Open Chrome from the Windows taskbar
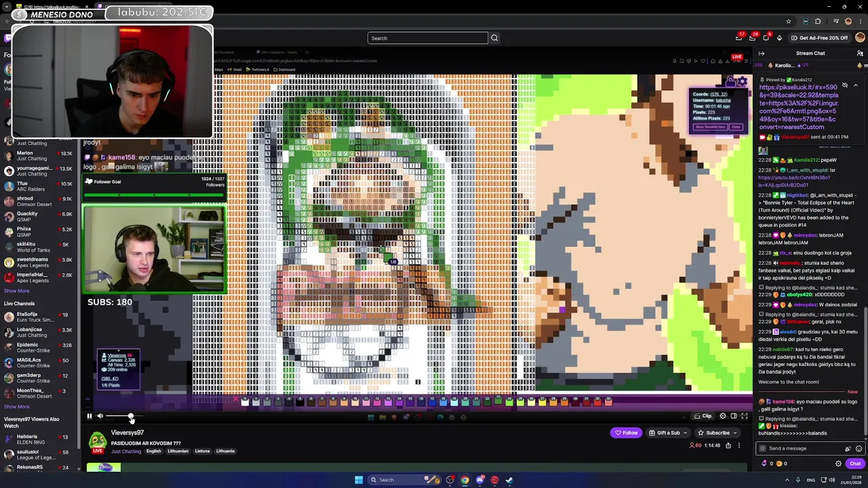Screen dimensions: 868x488 [465, 480]
